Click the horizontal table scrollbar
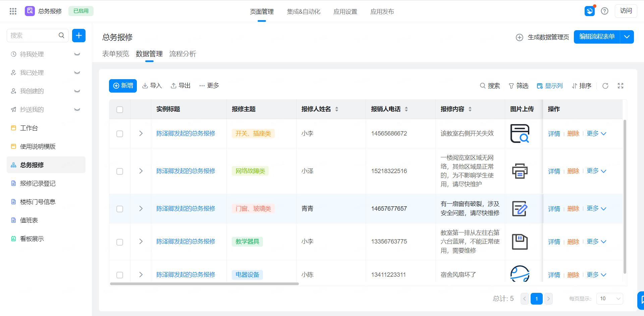 204,284
